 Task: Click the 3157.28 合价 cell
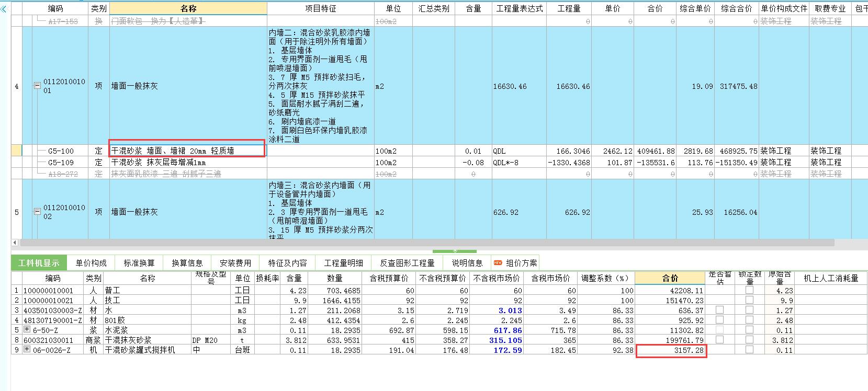[x=671, y=350]
